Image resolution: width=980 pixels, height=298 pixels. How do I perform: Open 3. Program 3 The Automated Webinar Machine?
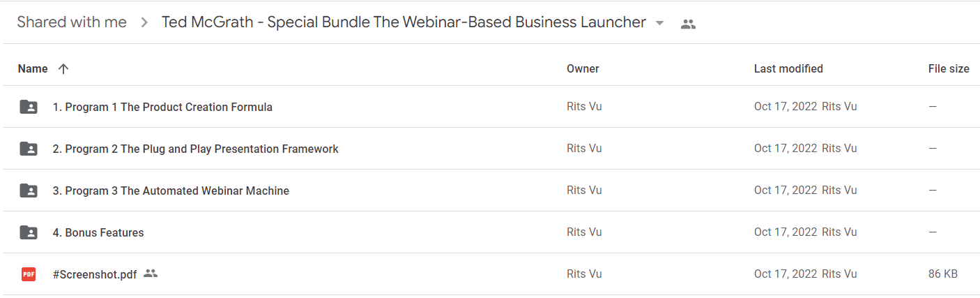click(171, 191)
